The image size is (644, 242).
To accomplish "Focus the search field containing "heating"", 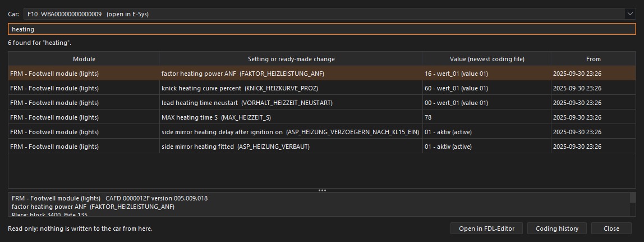I will (x=321, y=29).
